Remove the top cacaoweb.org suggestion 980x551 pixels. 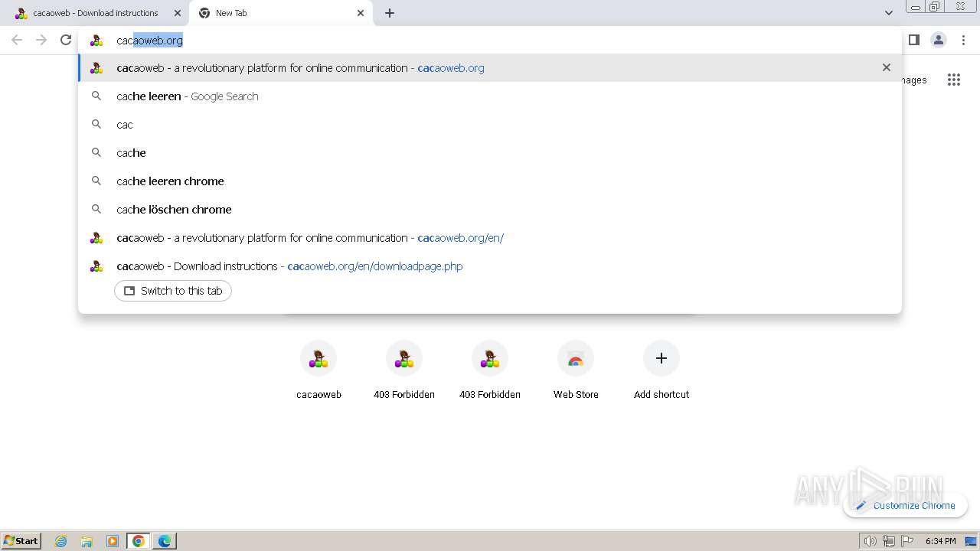click(x=886, y=67)
